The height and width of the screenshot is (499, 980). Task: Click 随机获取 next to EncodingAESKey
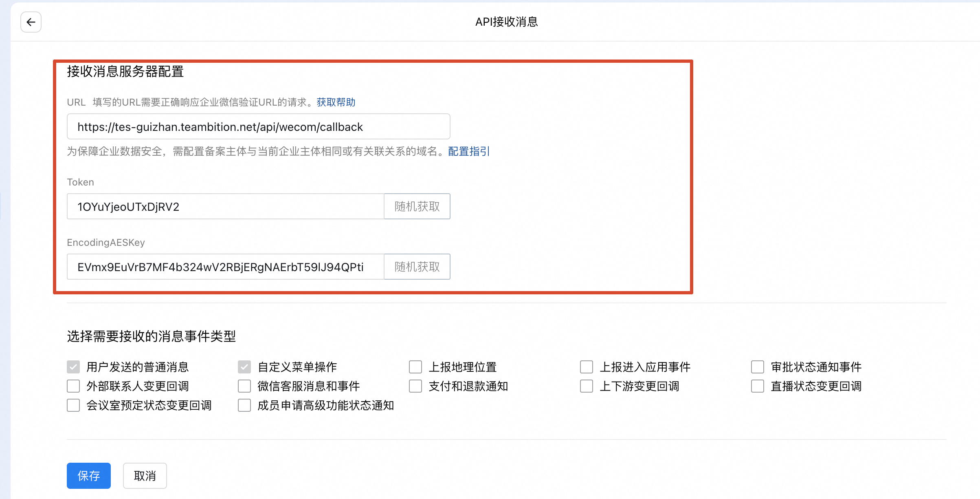click(417, 267)
